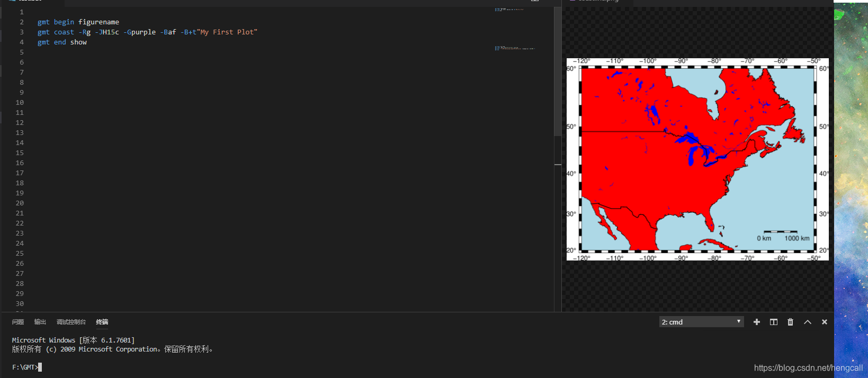Close the bottom terminal panel
868x378 pixels.
tap(825, 322)
